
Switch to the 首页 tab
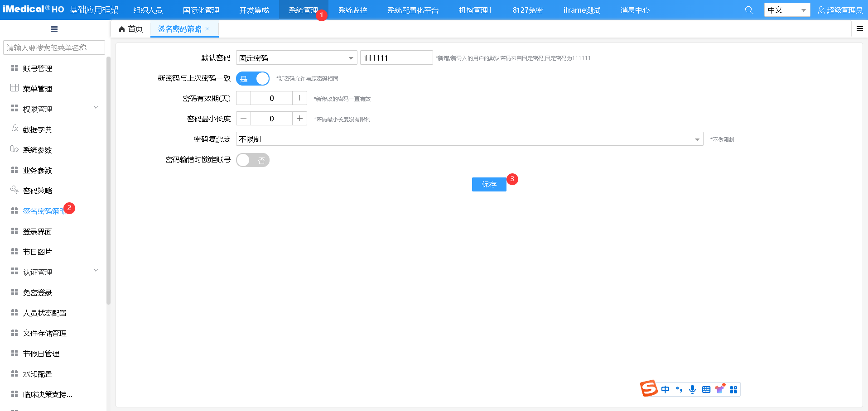[x=131, y=29]
